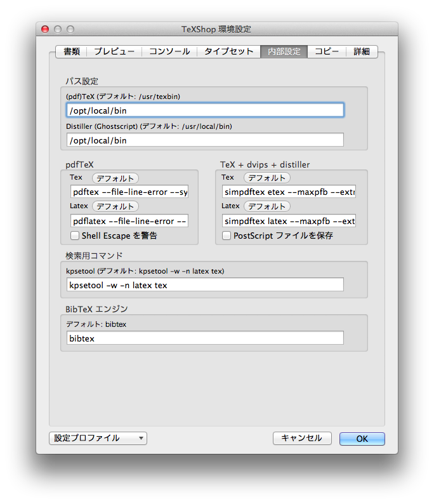Reset pdfTeX Tex command with デフォルト button
Screen dimensions: 434x504
point(115,178)
